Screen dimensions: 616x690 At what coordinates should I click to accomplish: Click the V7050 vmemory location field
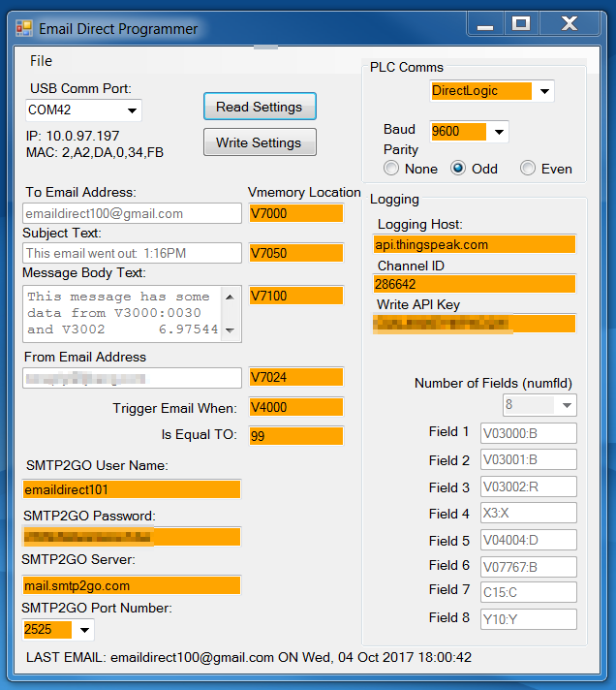click(296, 253)
